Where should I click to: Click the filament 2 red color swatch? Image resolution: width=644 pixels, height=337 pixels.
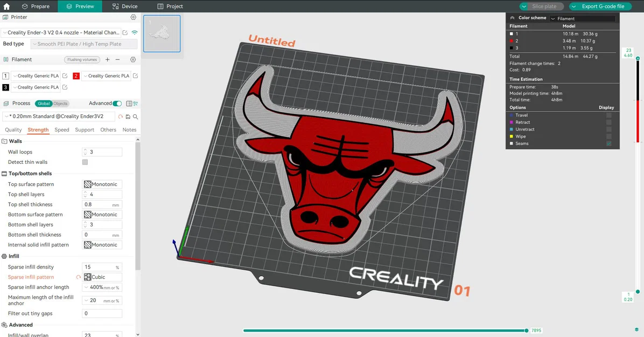coord(76,75)
